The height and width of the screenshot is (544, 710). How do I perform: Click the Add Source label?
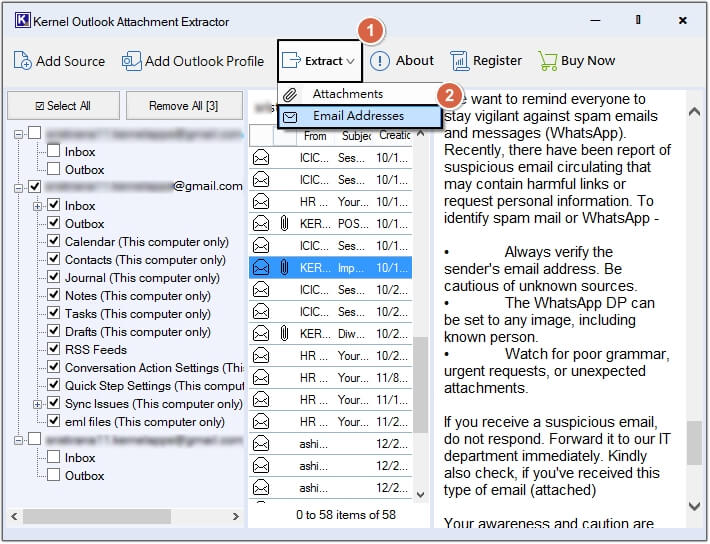[71, 61]
